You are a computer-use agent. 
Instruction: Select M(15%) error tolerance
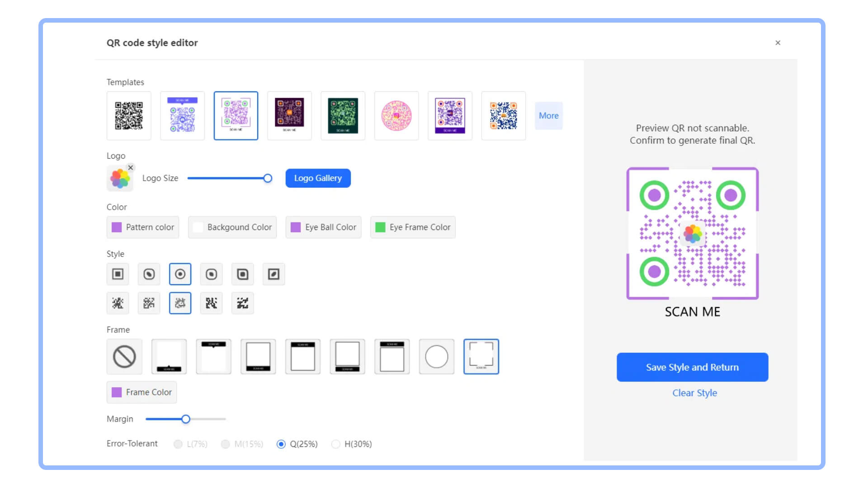[x=242, y=444]
